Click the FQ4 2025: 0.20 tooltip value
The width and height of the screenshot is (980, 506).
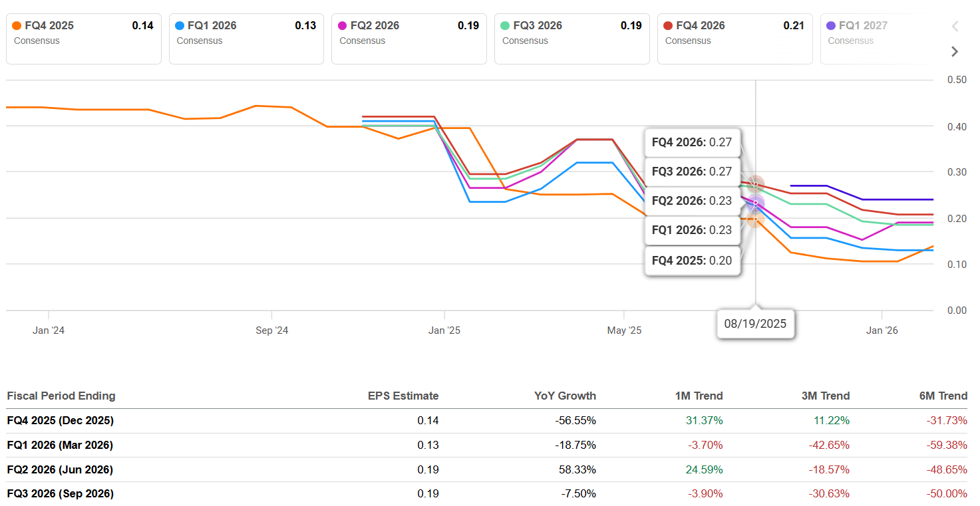(x=692, y=260)
